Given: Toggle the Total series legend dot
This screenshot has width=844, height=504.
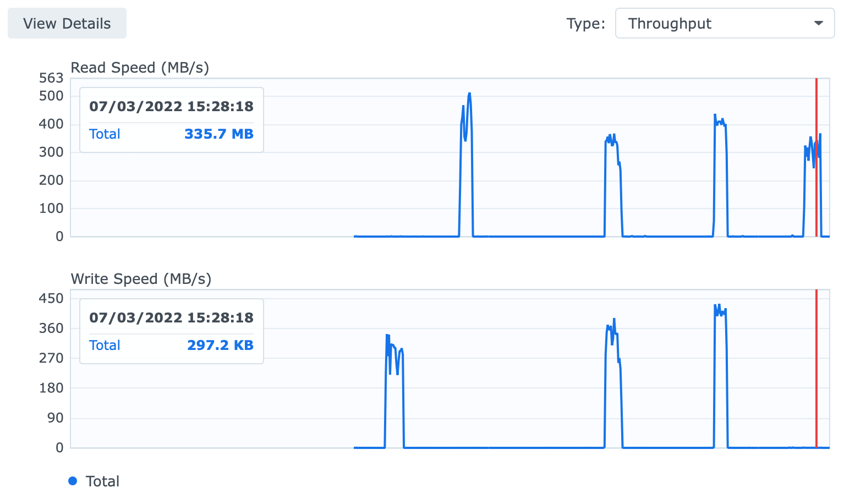Looking at the screenshot, I should pyautogui.click(x=73, y=481).
